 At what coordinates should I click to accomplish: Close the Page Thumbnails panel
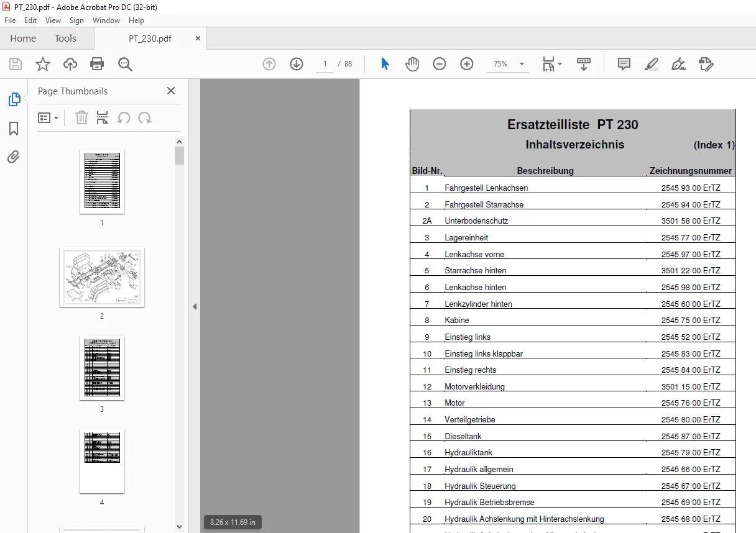[x=171, y=91]
